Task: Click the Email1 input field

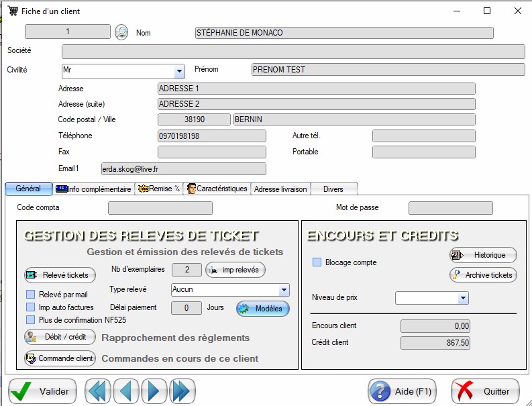Action: [182, 169]
